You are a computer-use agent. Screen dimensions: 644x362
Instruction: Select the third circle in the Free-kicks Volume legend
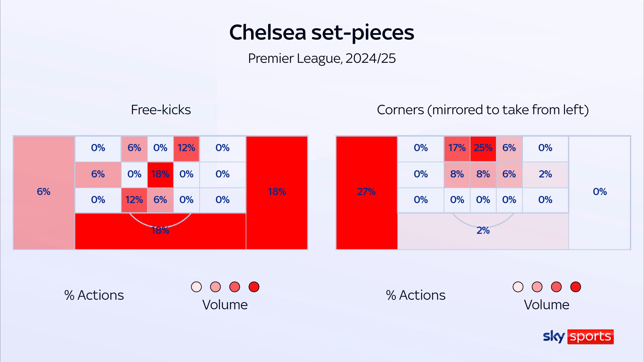[235, 287]
